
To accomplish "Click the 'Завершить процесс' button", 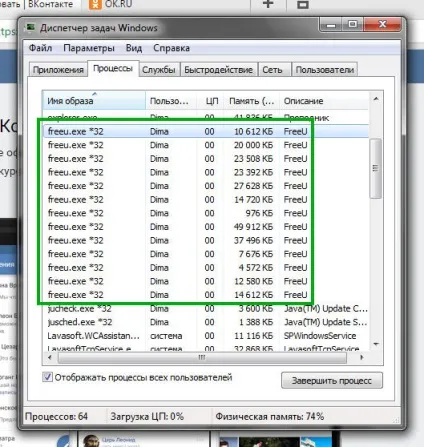I will pos(332,381).
